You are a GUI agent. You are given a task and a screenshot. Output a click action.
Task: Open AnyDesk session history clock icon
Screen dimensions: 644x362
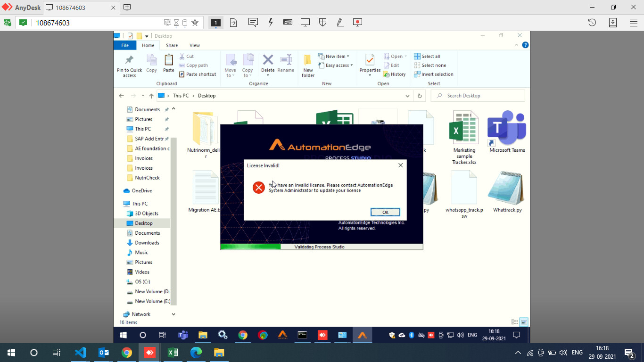point(592,22)
